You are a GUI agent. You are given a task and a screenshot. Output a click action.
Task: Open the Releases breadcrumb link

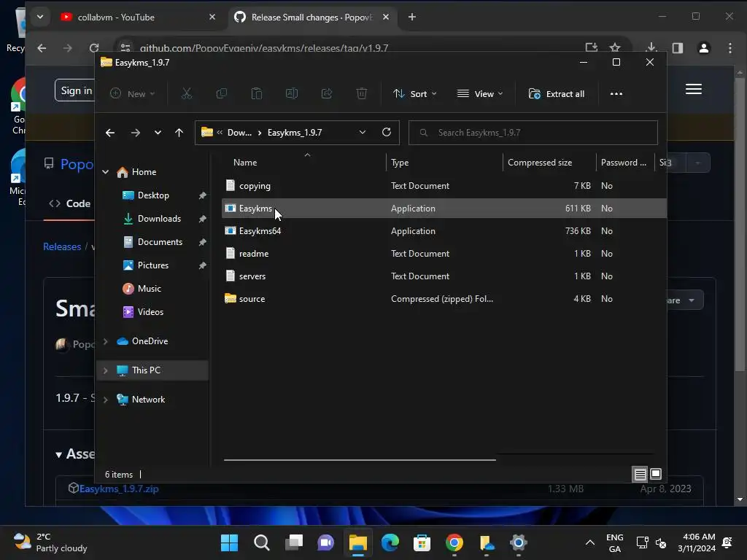(62, 246)
